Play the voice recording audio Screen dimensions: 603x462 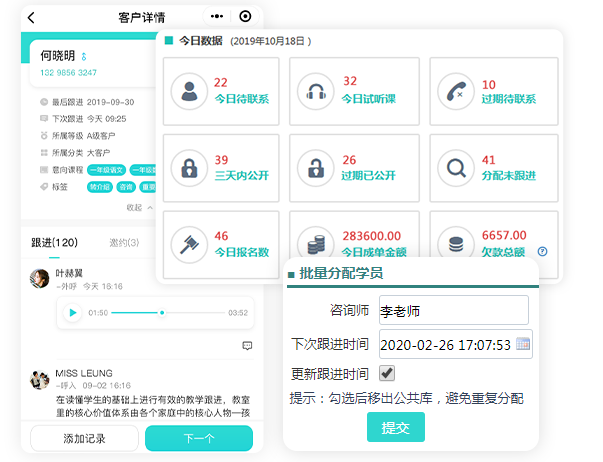click(72, 313)
